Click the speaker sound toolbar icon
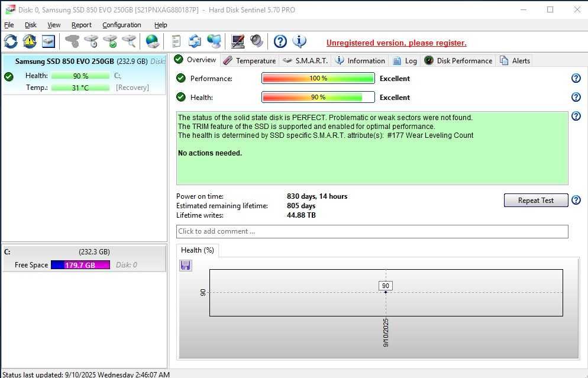 pyautogui.click(x=257, y=41)
